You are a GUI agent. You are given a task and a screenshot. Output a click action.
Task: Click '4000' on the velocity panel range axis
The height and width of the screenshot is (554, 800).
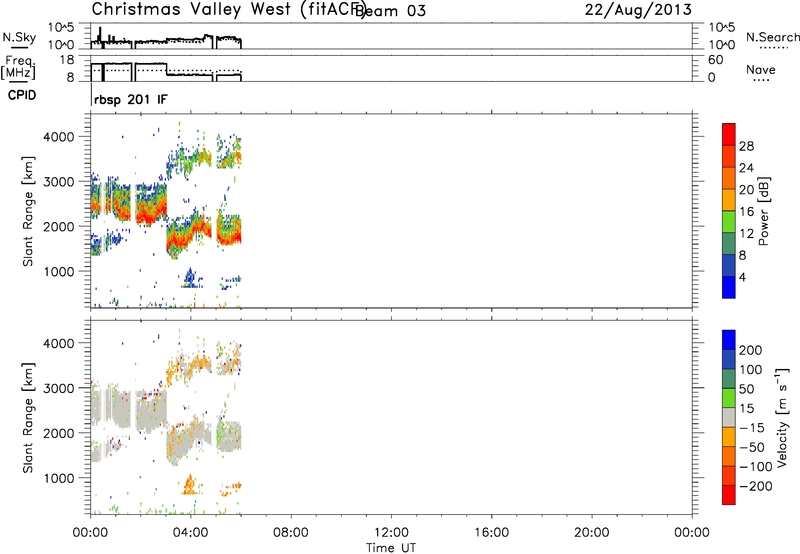click(x=59, y=343)
